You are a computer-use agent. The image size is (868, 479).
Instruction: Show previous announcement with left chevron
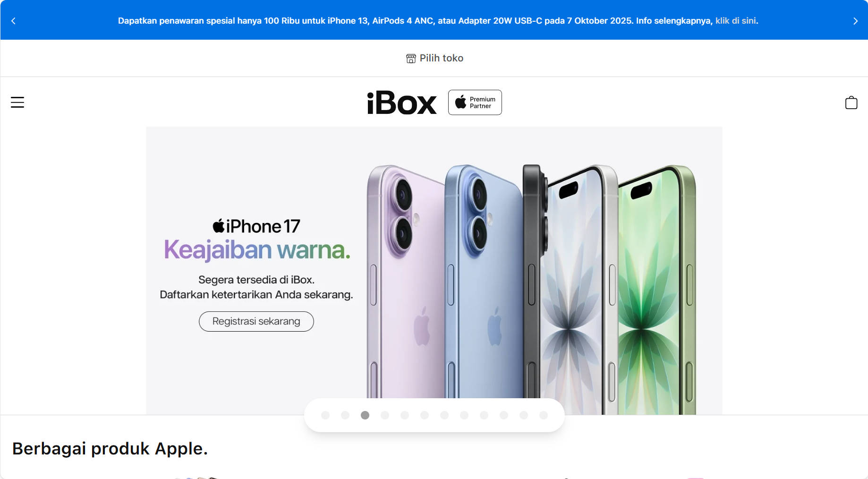click(x=13, y=21)
